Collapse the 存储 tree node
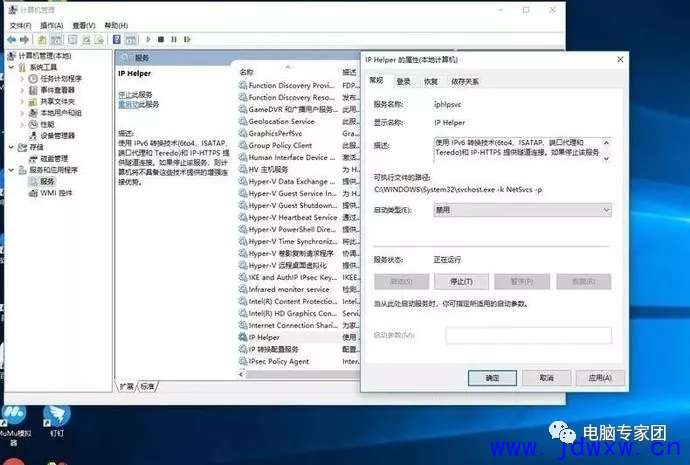This screenshot has width=690, height=465. pos(12,147)
